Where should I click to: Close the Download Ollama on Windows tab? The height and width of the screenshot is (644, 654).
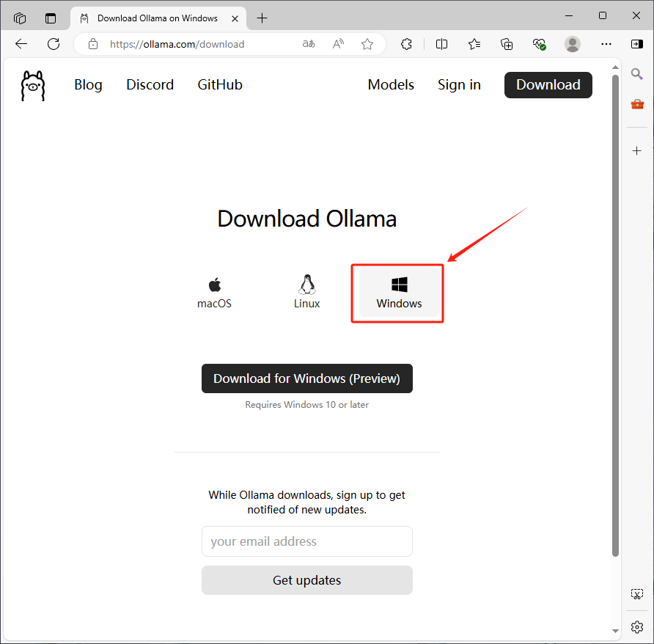[x=235, y=18]
